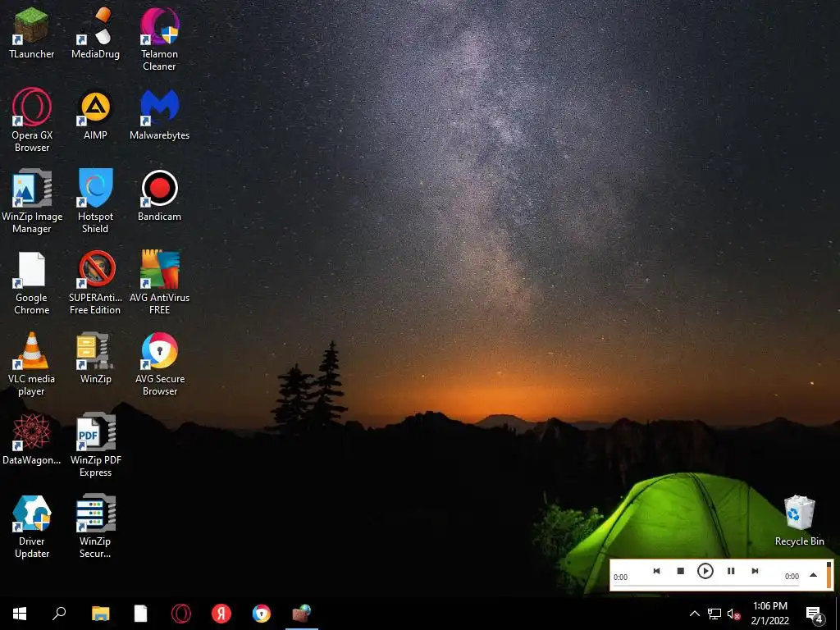The image size is (840, 630).
Task: Open the notification center with 4 alerts
Action: click(815, 614)
